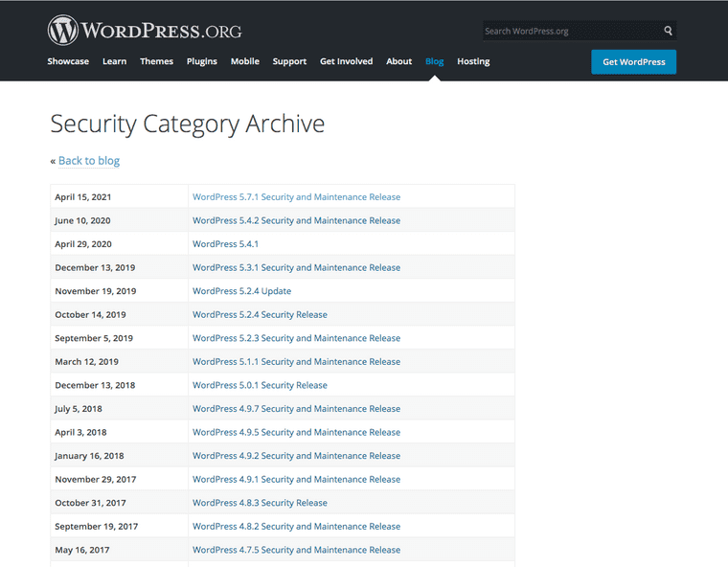This screenshot has width=728, height=567.
Task: Follow the Back to blog link
Action: pos(89,161)
